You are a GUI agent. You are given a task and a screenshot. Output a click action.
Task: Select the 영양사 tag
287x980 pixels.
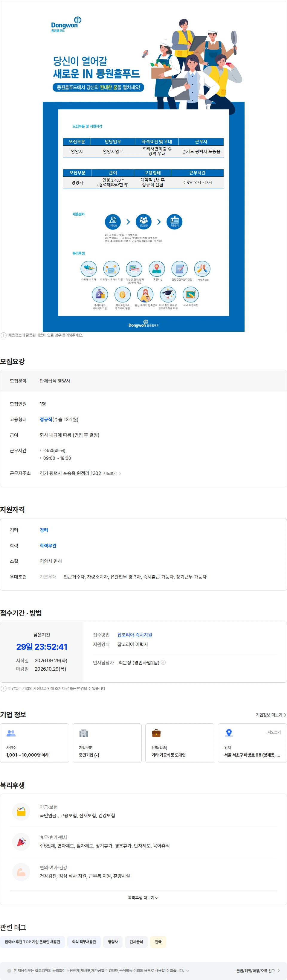coord(113,942)
